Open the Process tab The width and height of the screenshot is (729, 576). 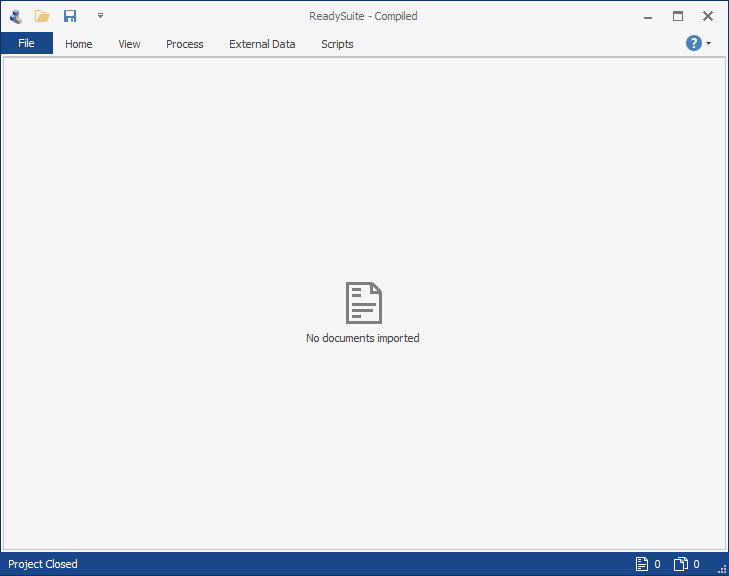coord(185,44)
